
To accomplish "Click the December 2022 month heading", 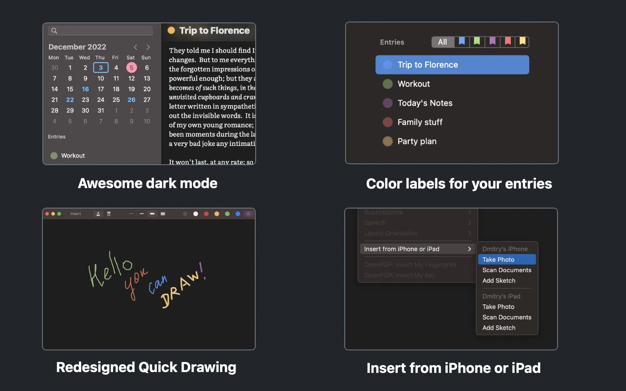I will 77,47.
